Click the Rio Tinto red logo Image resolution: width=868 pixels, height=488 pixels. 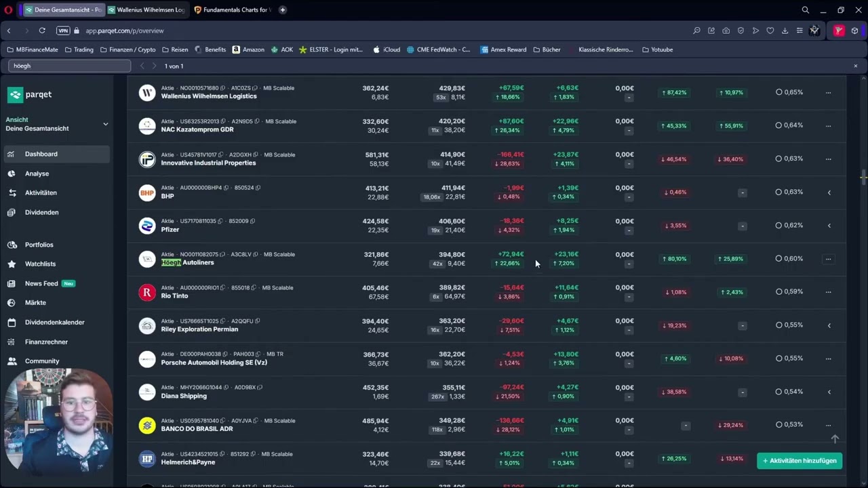point(147,292)
